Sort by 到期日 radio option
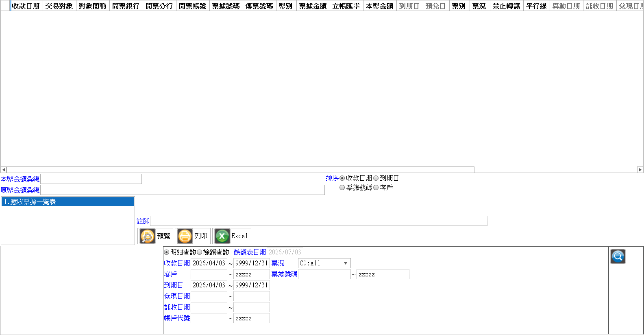This screenshot has width=644, height=335. [376, 178]
